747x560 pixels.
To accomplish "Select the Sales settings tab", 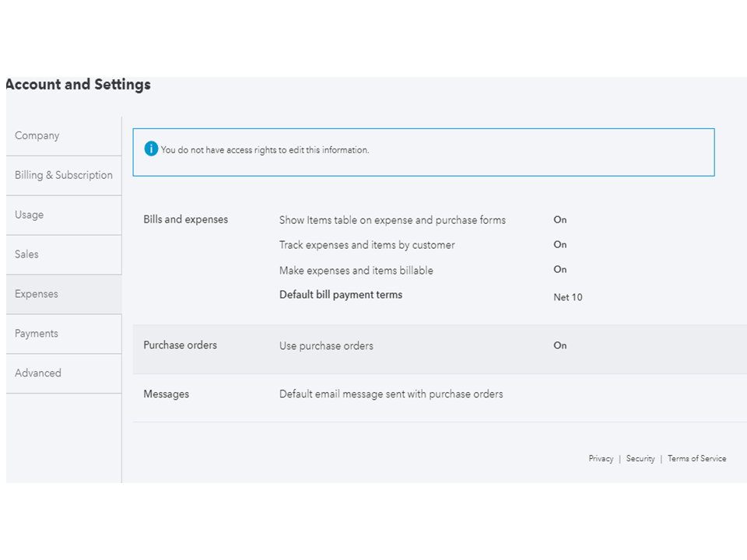I will click(26, 254).
